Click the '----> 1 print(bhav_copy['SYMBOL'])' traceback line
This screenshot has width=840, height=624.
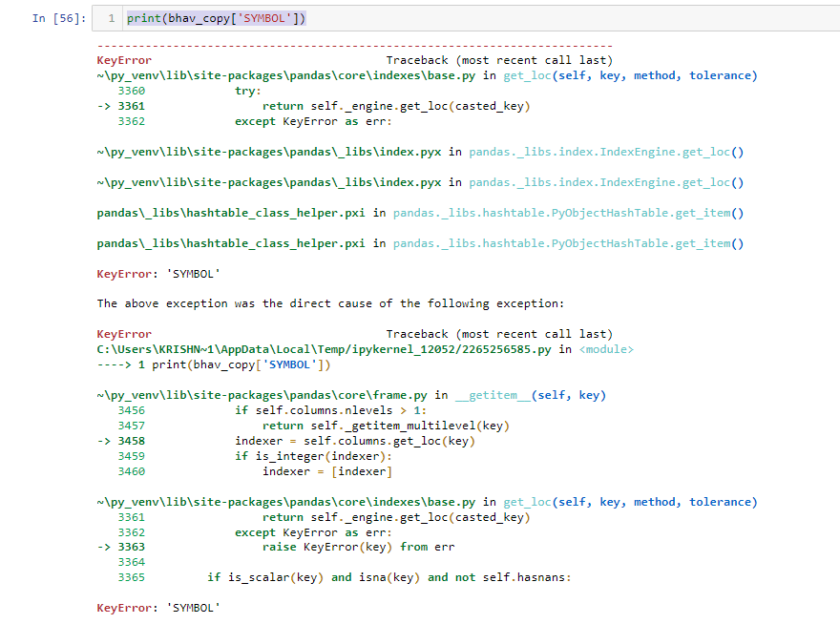pos(214,364)
